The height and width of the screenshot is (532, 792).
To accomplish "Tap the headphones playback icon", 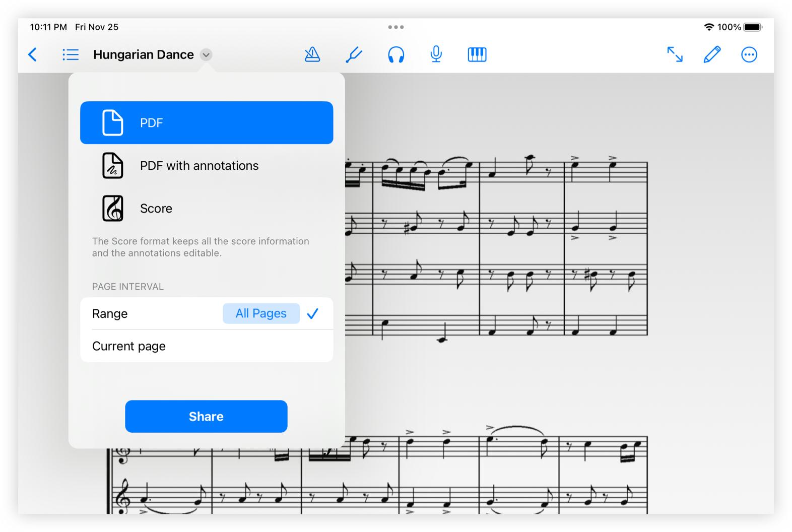I will point(396,54).
